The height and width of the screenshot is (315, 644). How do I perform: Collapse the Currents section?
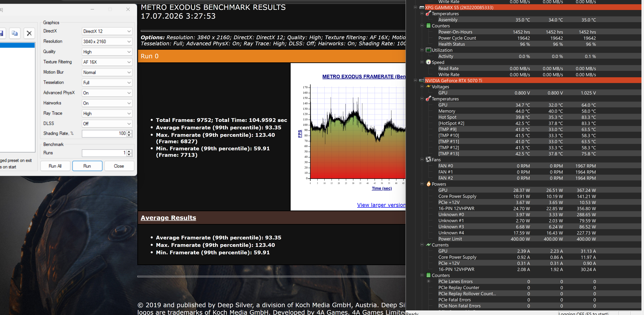point(422,245)
